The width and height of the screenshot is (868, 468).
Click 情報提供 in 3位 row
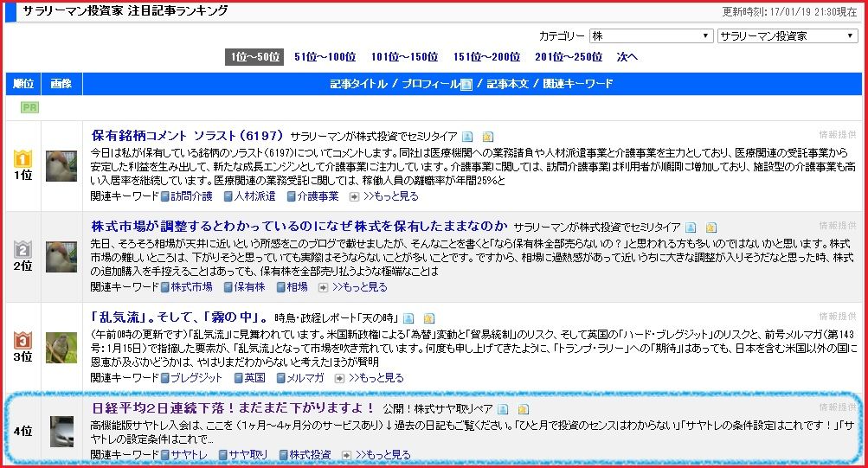837,316
